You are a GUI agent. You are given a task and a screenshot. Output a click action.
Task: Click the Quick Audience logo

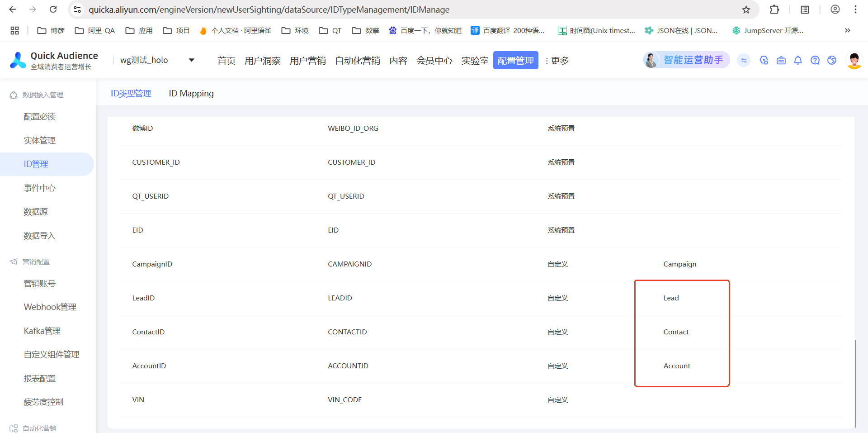(x=54, y=60)
